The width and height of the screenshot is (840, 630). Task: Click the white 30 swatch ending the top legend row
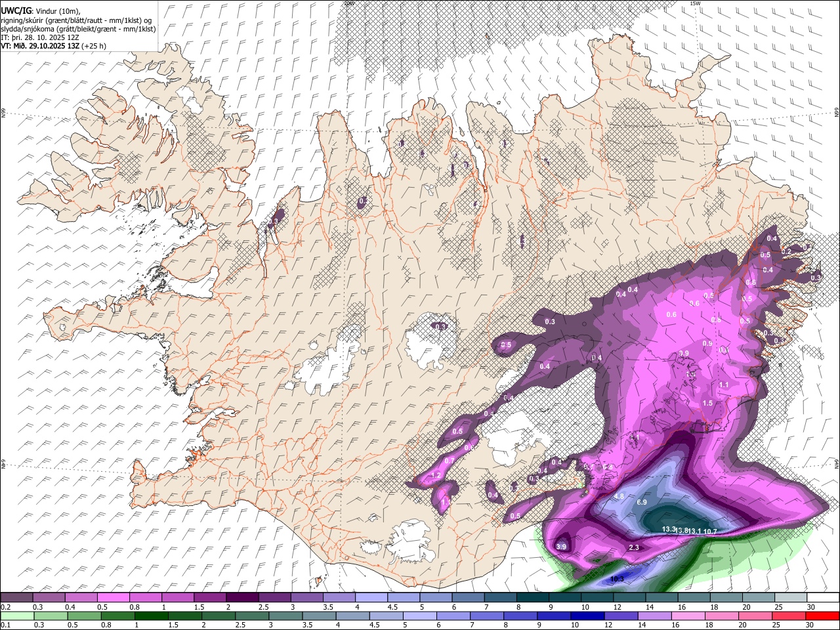click(823, 598)
